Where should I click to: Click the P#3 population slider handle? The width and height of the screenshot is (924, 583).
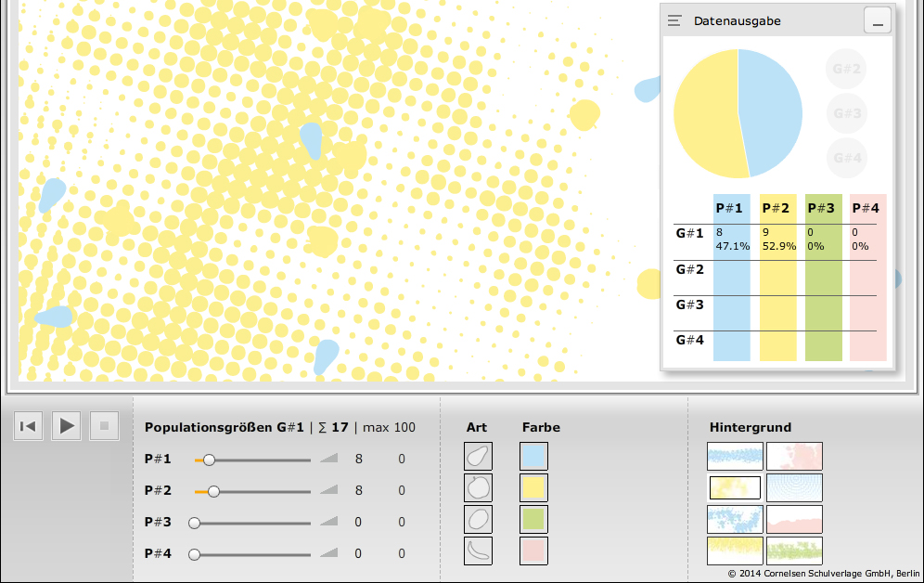[x=194, y=523]
